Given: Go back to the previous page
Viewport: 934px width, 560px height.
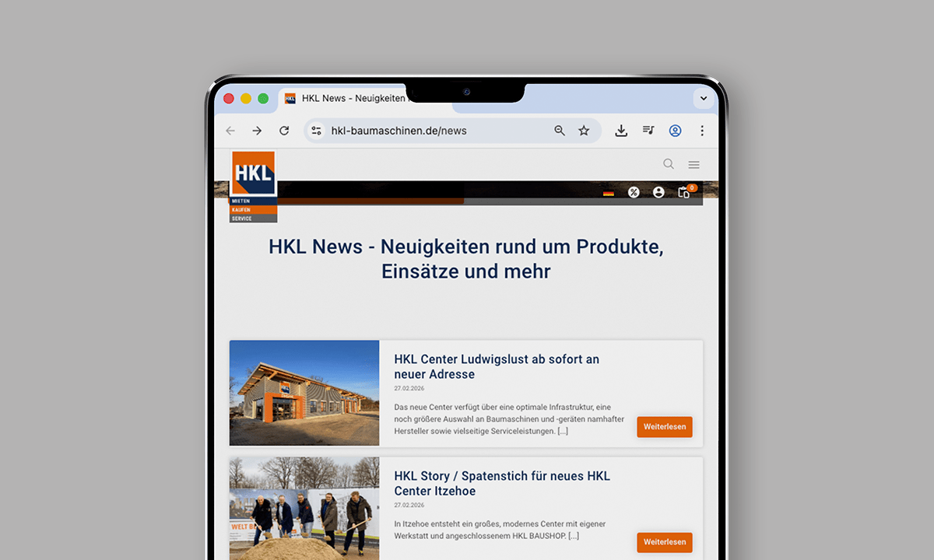Looking at the screenshot, I should (x=230, y=131).
